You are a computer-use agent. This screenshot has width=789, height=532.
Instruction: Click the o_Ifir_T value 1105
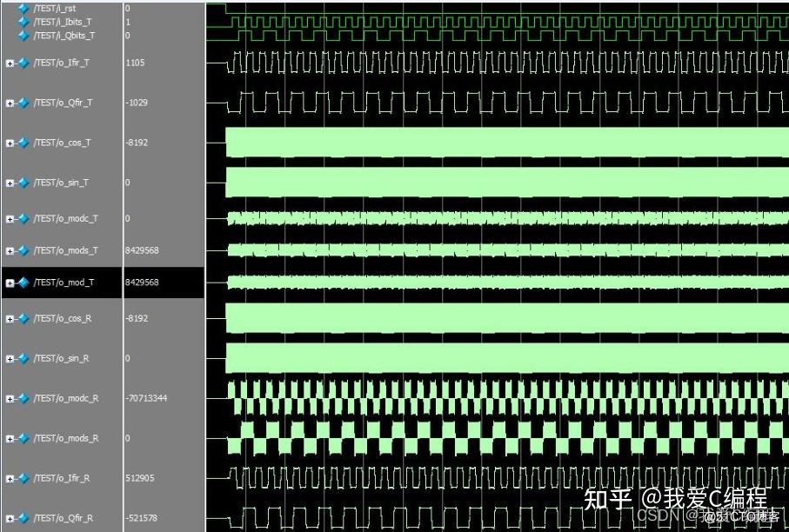135,63
